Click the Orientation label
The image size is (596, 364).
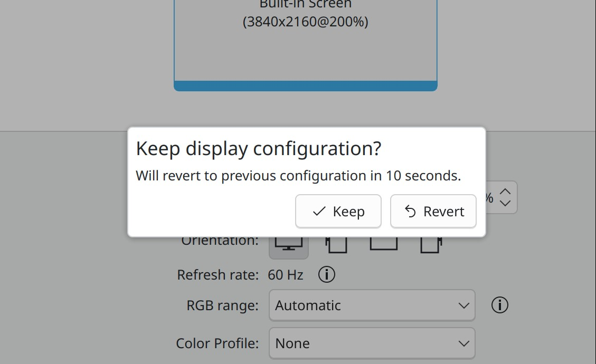(220, 241)
